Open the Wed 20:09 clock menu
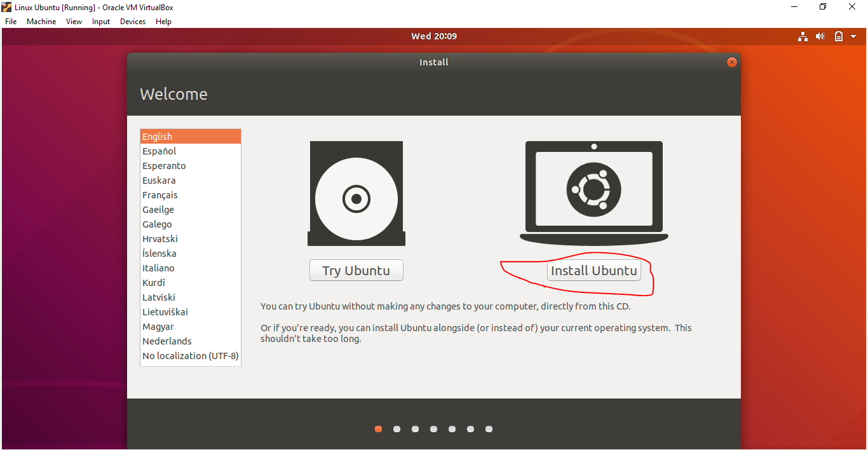Screen dimensions: 868x450 [434, 36]
